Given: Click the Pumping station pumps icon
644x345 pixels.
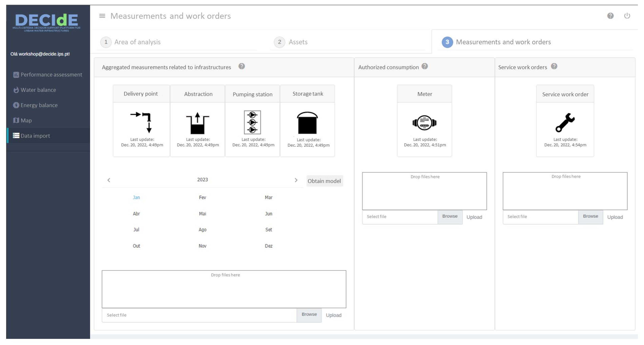Looking at the screenshot, I should coord(252,122).
